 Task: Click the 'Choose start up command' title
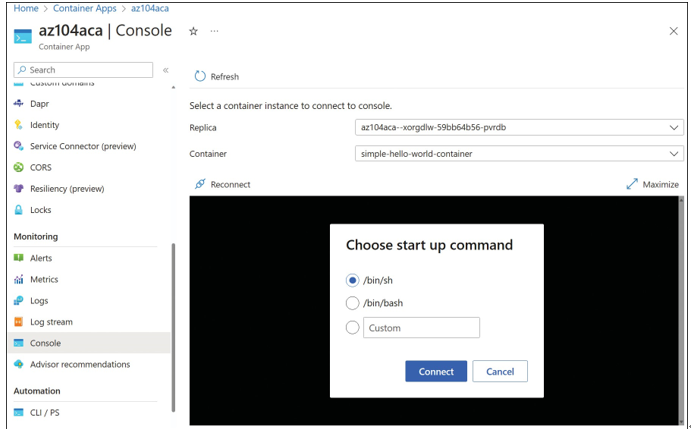tap(429, 245)
